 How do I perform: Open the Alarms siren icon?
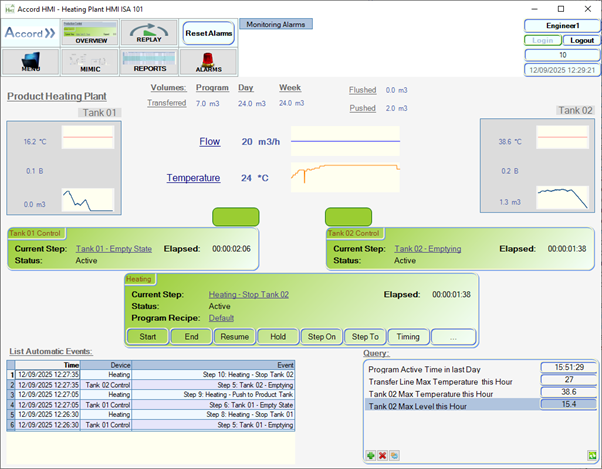click(x=208, y=62)
